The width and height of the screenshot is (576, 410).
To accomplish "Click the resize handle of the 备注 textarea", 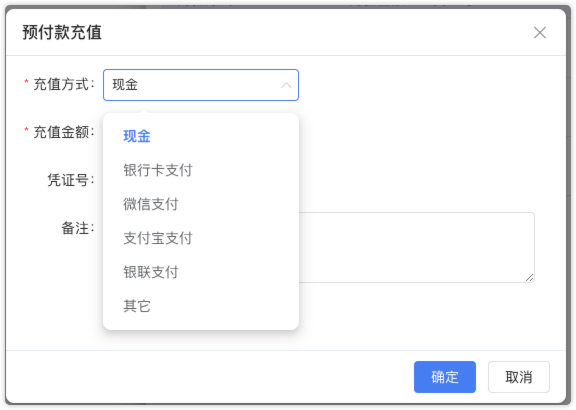I will [x=529, y=278].
